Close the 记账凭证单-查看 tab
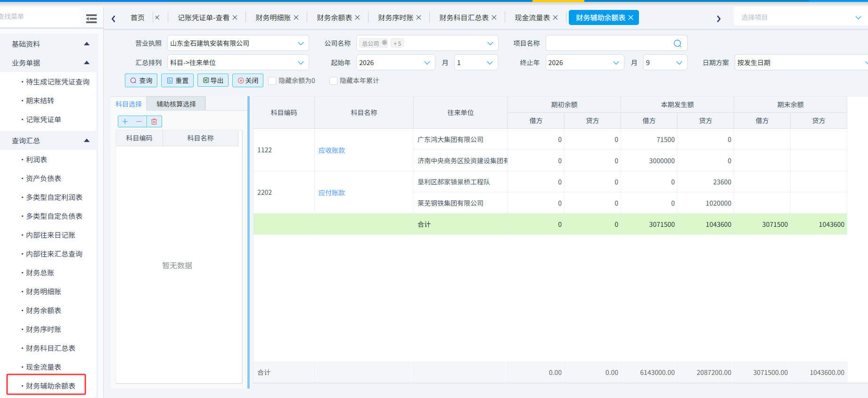The height and width of the screenshot is (398, 868). (x=235, y=17)
